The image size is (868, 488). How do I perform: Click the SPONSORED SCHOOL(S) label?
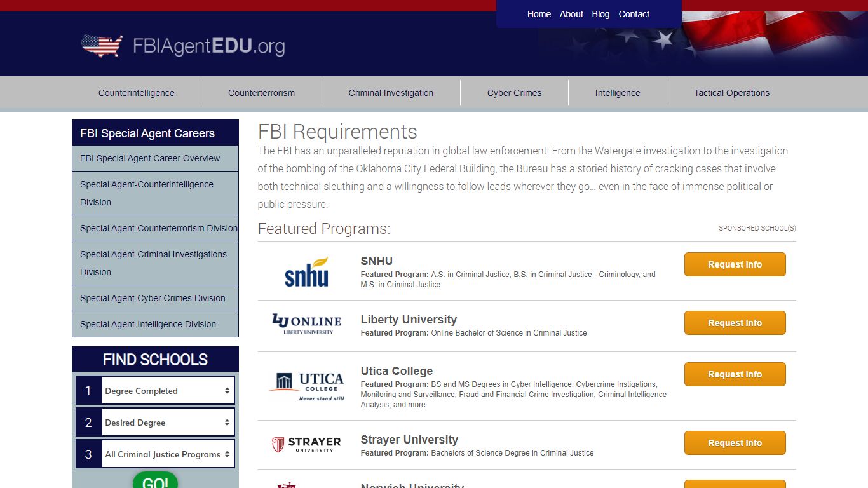(x=757, y=228)
